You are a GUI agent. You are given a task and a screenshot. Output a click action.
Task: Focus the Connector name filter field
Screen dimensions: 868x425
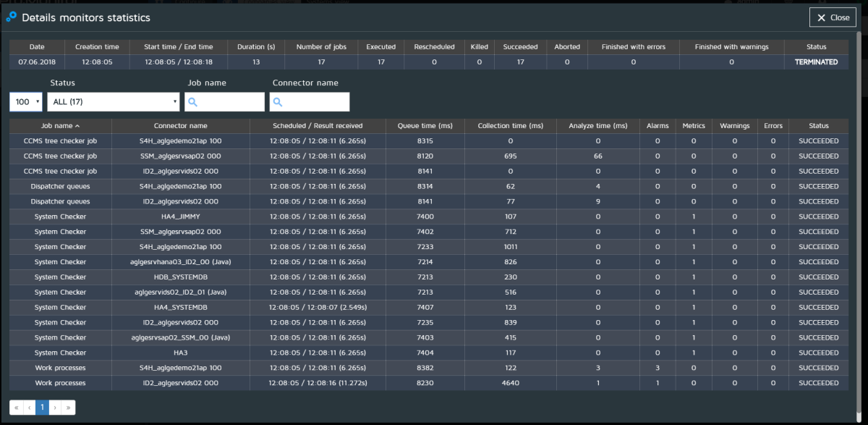(315, 102)
